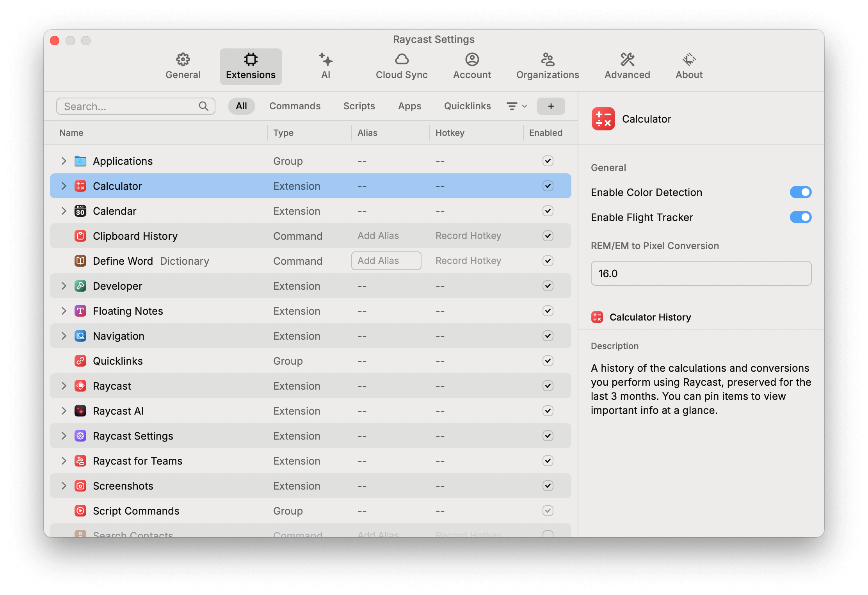Open the filter options dropdown
Screen dimensions: 868x595
(517, 106)
